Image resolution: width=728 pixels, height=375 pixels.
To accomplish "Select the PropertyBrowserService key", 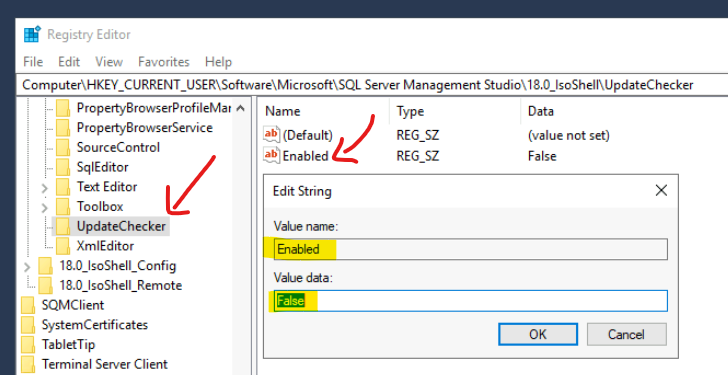I will [144, 128].
